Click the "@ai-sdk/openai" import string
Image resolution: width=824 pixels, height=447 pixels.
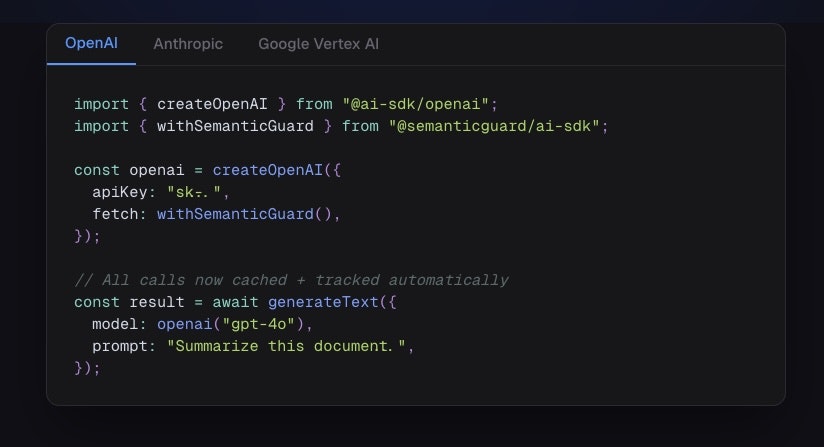[416, 104]
